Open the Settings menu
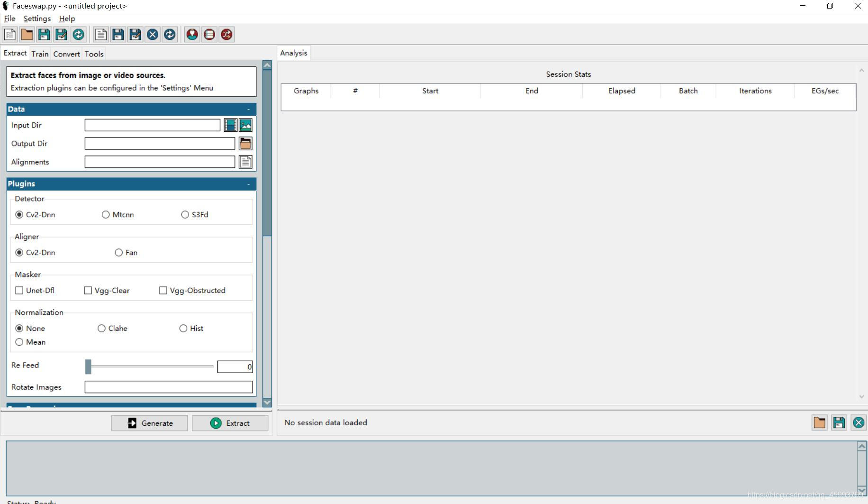 (37, 18)
